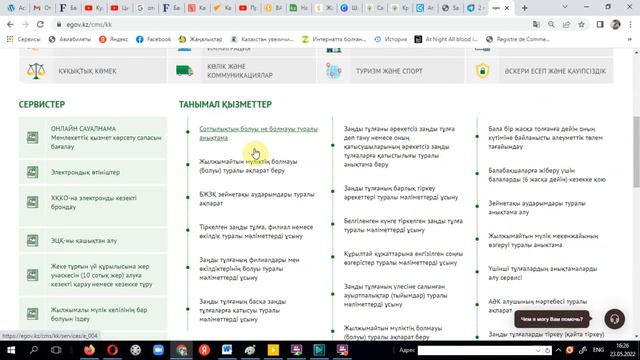Open Тіркелген заңды тұлға, филиал мәліметтері link
Viewport: 640px width, 360px height.
256,231
